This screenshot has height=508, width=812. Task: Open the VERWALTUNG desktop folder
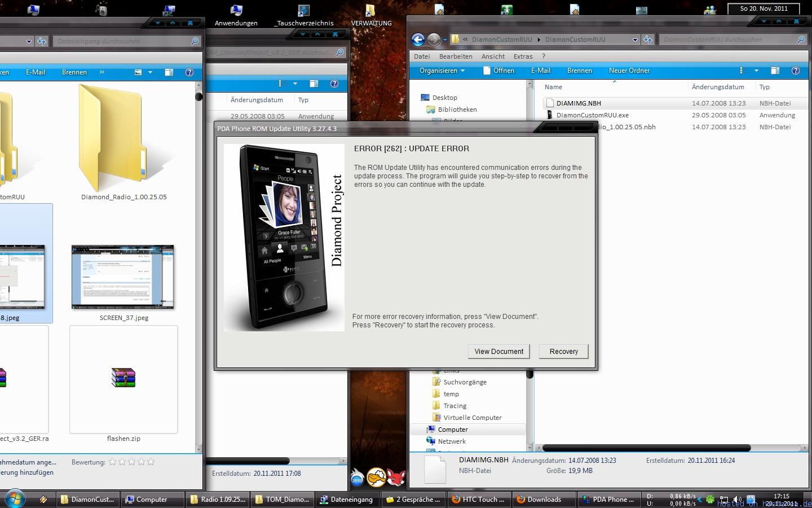pos(371,15)
